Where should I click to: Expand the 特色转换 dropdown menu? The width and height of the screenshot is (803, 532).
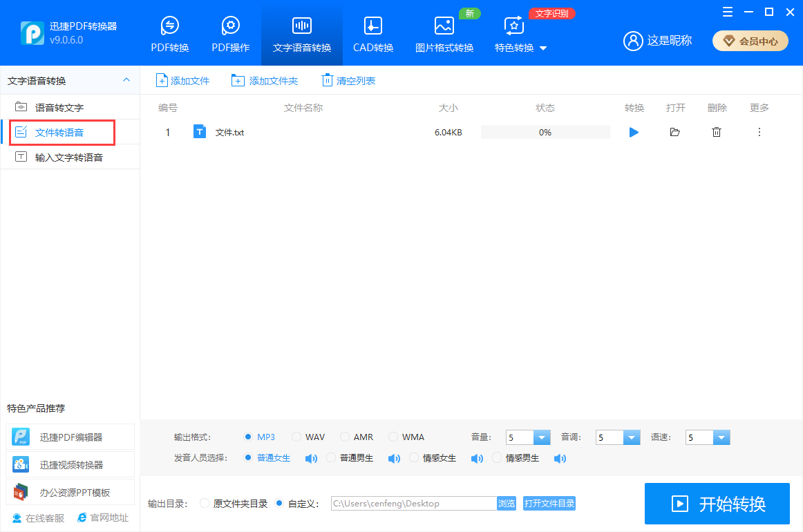[542, 48]
